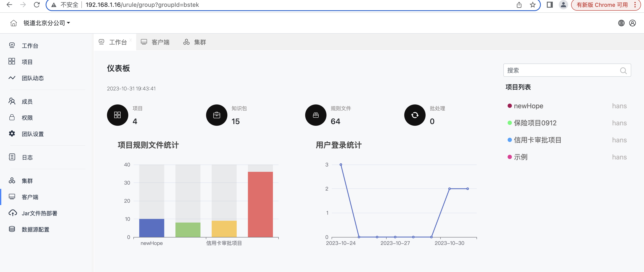
Task: Open the 信用卡审批项目 project entry
Action: pyautogui.click(x=537, y=140)
